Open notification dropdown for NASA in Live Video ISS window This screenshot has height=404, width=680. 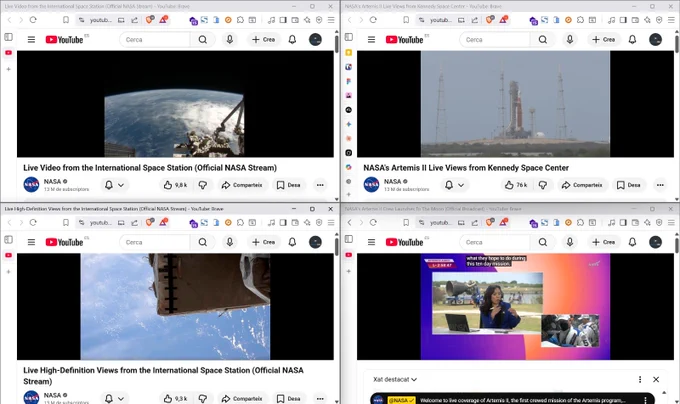tap(114, 185)
